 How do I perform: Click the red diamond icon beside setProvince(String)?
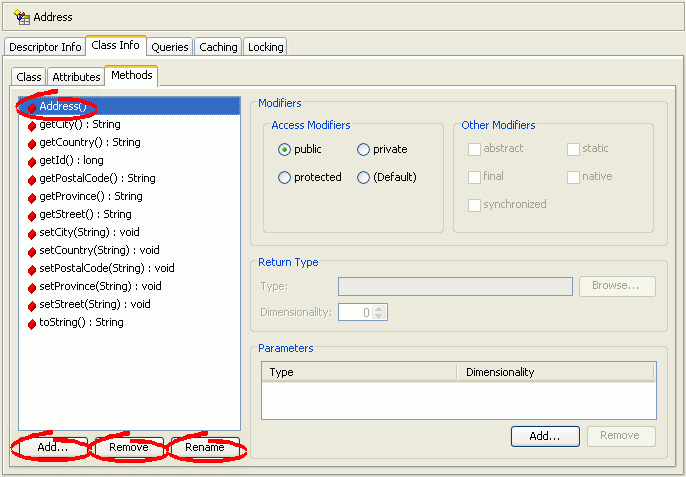coord(32,288)
